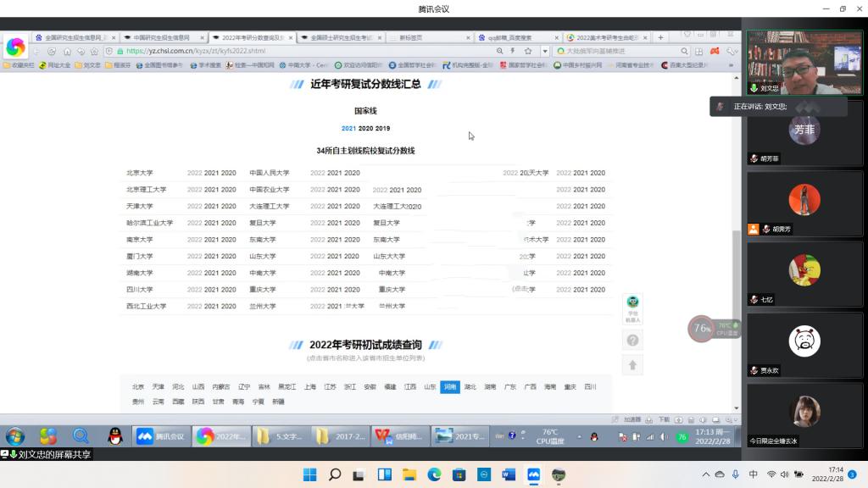Click the Windows 11 Start button

[310, 474]
